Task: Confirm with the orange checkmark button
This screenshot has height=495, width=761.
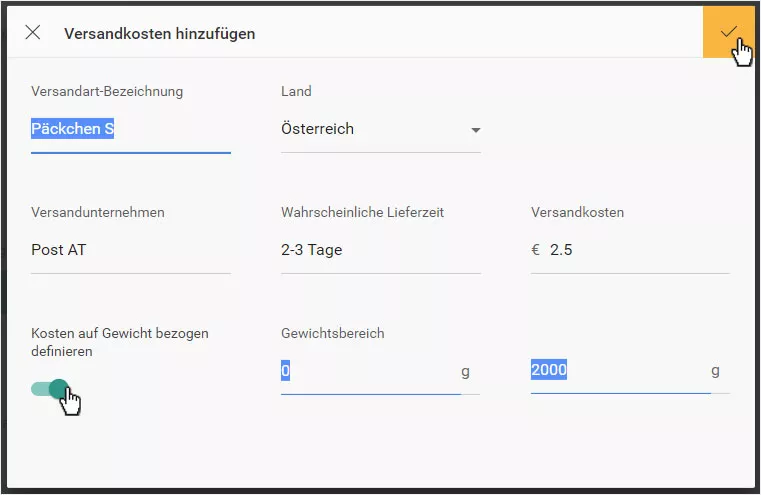Action: [728, 32]
